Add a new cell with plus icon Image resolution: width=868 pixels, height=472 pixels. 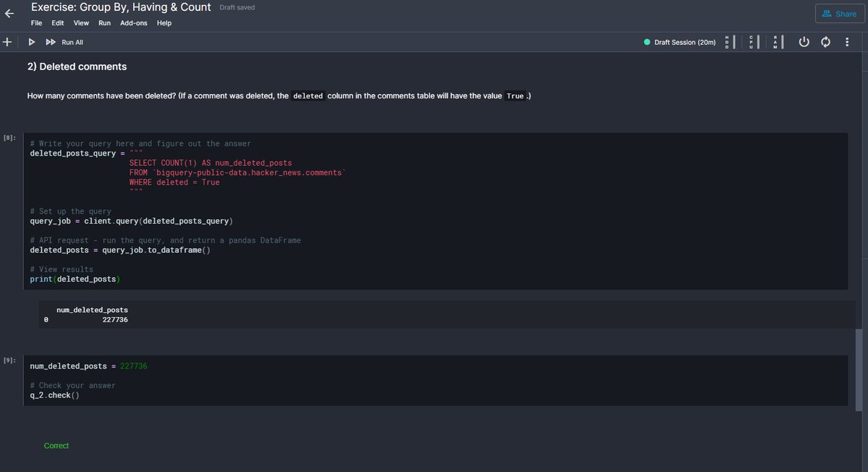click(x=7, y=42)
